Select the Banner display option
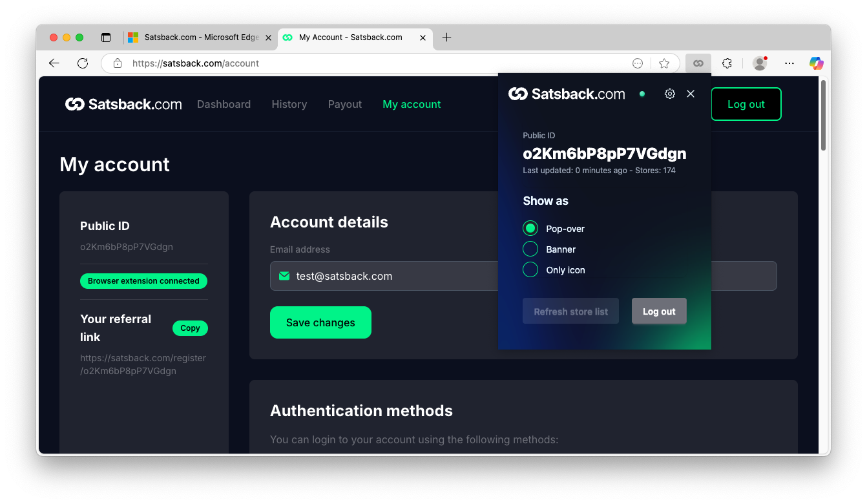The width and height of the screenshot is (867, 504). tap(530, 249)
